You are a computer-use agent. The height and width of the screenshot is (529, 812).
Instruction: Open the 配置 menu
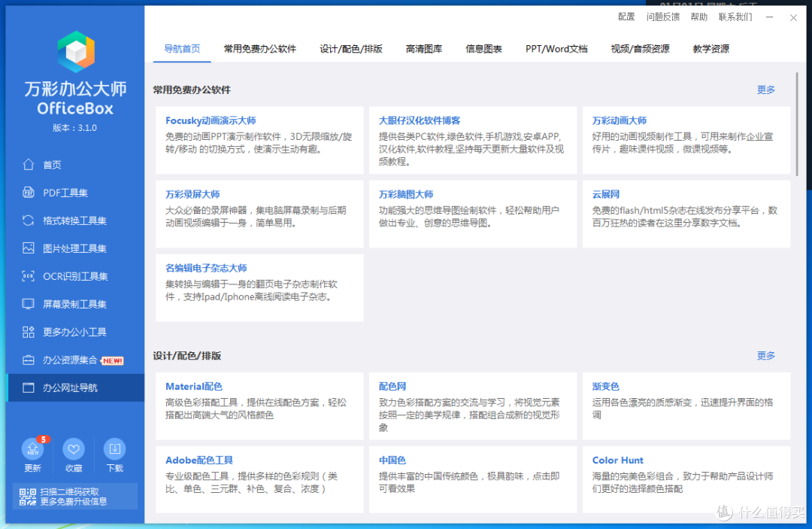coord(626,16)
